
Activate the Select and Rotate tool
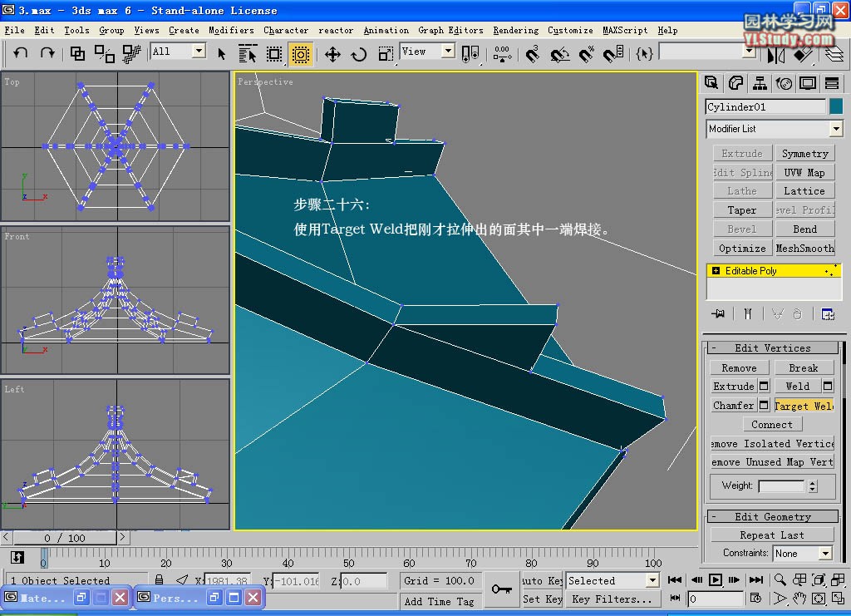point(359,54)
